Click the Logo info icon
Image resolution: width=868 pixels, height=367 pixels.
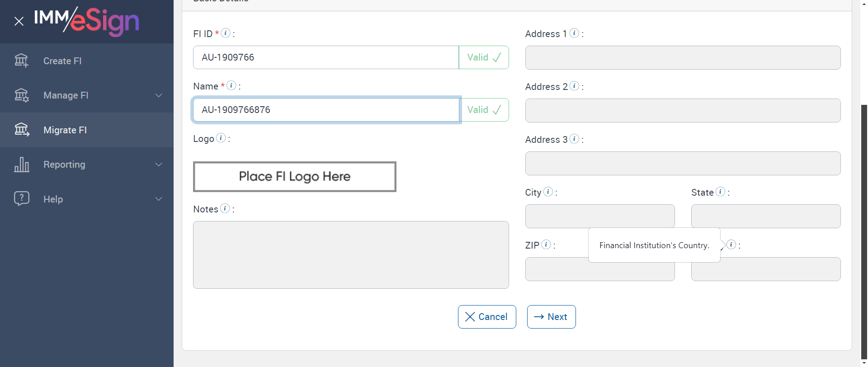[221, 138]
